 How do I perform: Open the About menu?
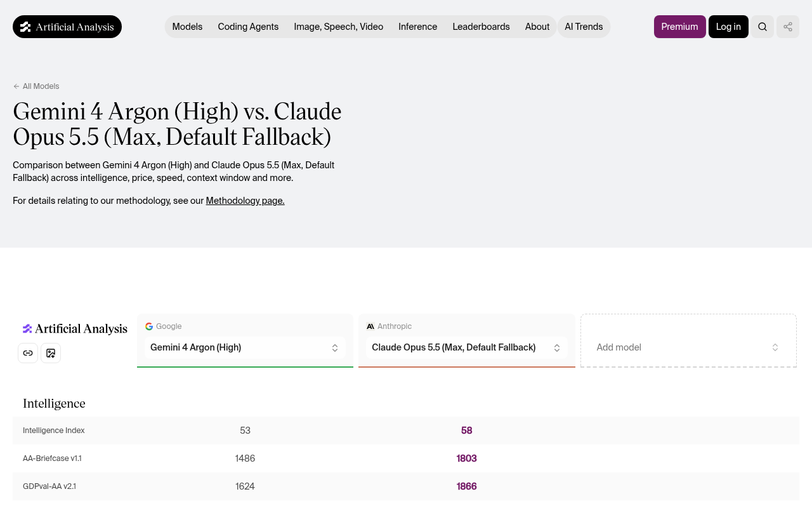[x=537, y=27]
